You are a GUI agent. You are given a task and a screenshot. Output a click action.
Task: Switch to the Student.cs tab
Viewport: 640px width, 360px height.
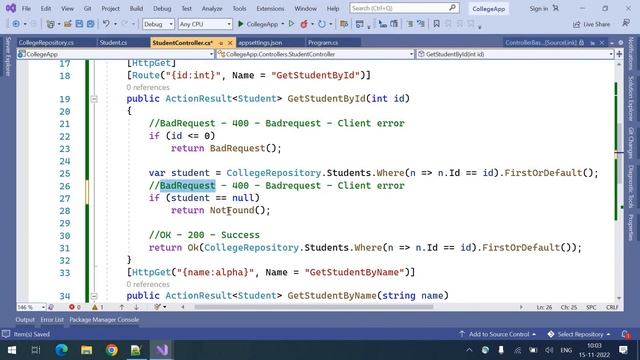[113, 42]
